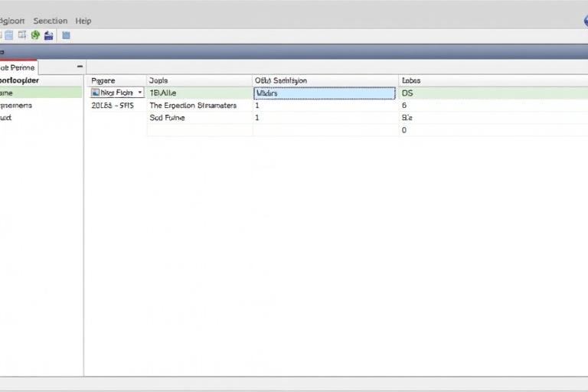The height and width of the screenshot is (392, 588).
Task: Click the selected blue cell in first row
Action: coord(324,93)
